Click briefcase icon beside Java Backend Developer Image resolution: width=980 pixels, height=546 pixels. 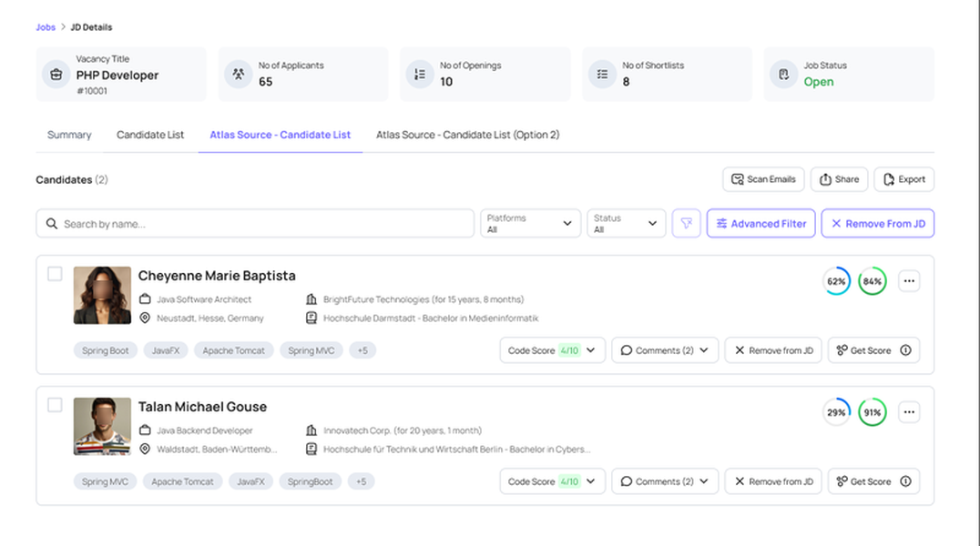click(x=145, y=430)
